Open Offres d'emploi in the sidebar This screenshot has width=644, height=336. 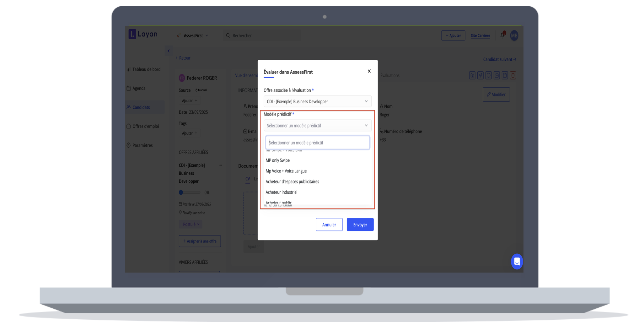click(x=143, y=127)
